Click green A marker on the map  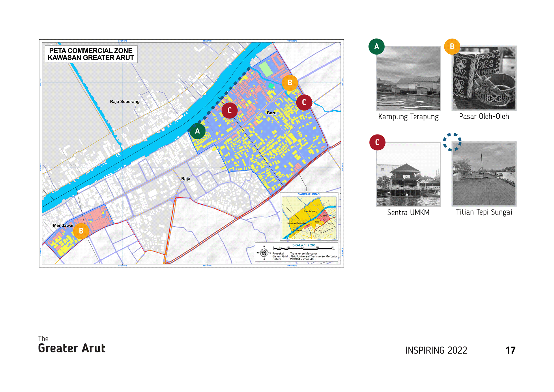tap(197, 131)
